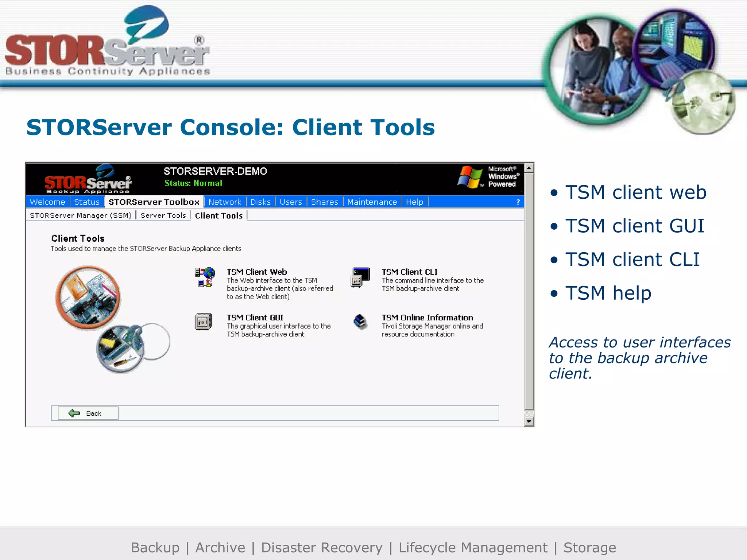
Task: Launch the TSM Client GUI icon
Action: tap(203, 322)
